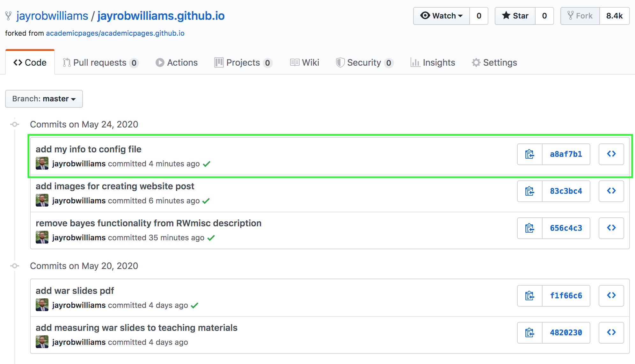635x364 pixels.
Task: Browse repository at commit f1f66c6
Action: coord(611,296)
